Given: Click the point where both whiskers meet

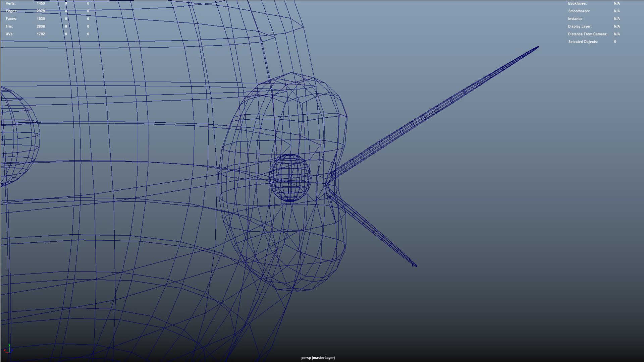Looking at the screenshot, I should pyautogui.click(x=326, y=184).
